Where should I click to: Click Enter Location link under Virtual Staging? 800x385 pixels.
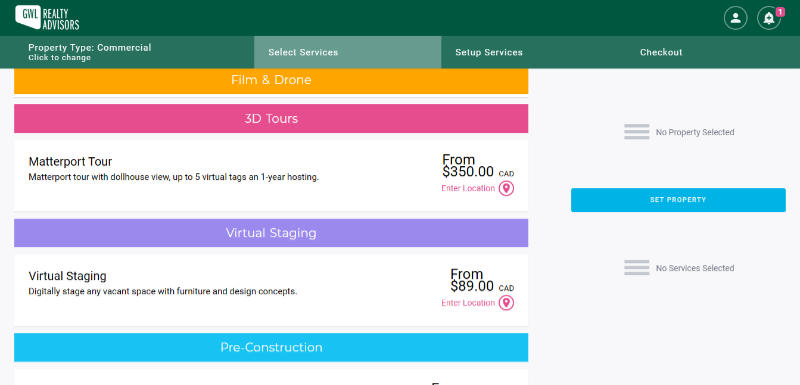pos(468,303)
